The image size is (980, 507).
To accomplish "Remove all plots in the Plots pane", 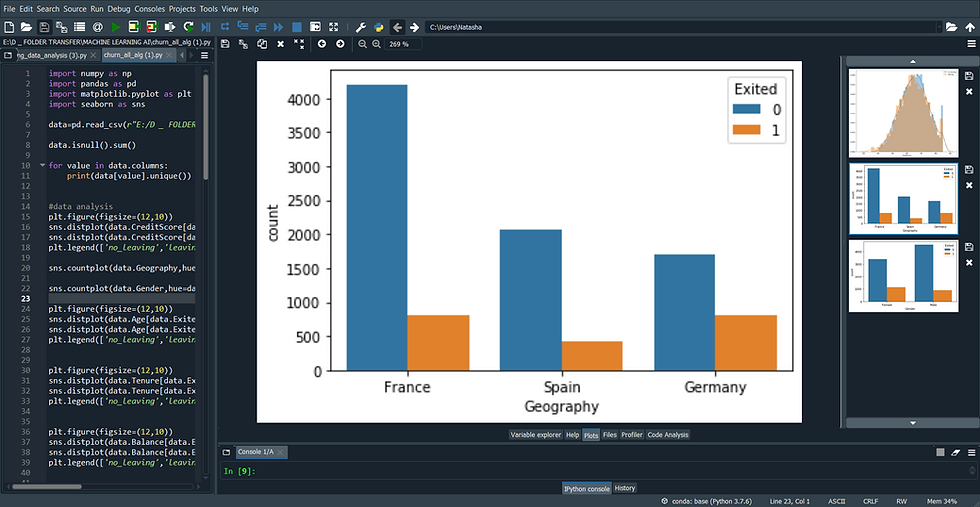I will [299, 44].
